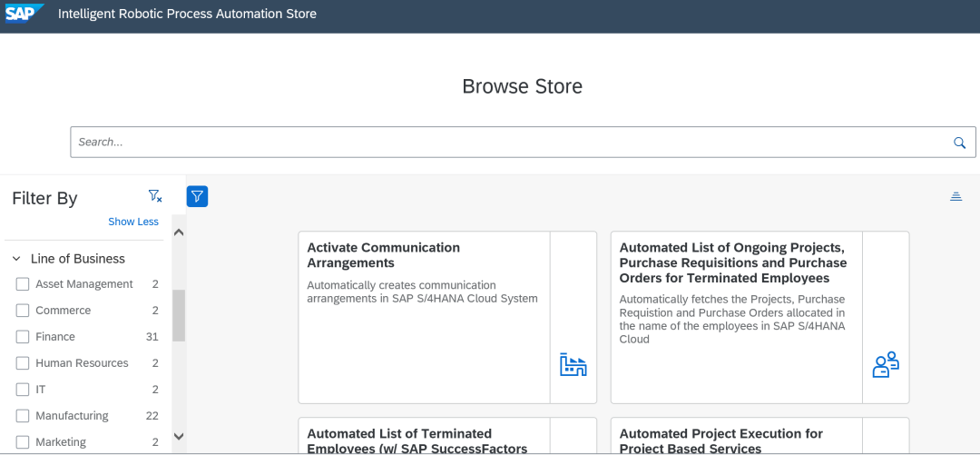Click the Browse Store heading
Image resolution: width=980 pixels, height=455 pixels.
coord(522,85)
